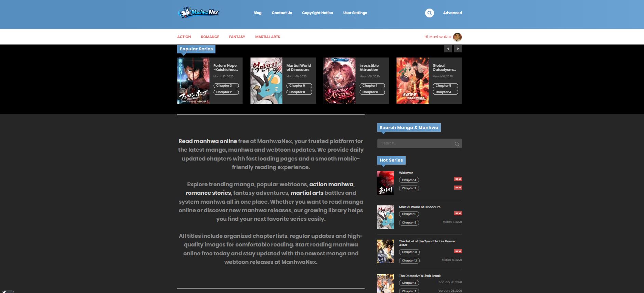
Task: Read Detective's Limit Break Chapter 3
Action: coord(409,283)
